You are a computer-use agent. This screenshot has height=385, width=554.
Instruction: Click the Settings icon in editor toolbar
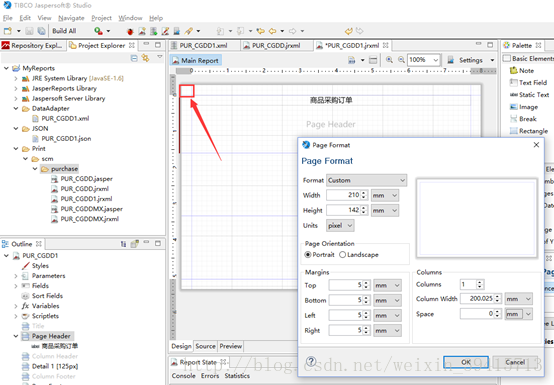pyautogui.click(x=451, y=60)
